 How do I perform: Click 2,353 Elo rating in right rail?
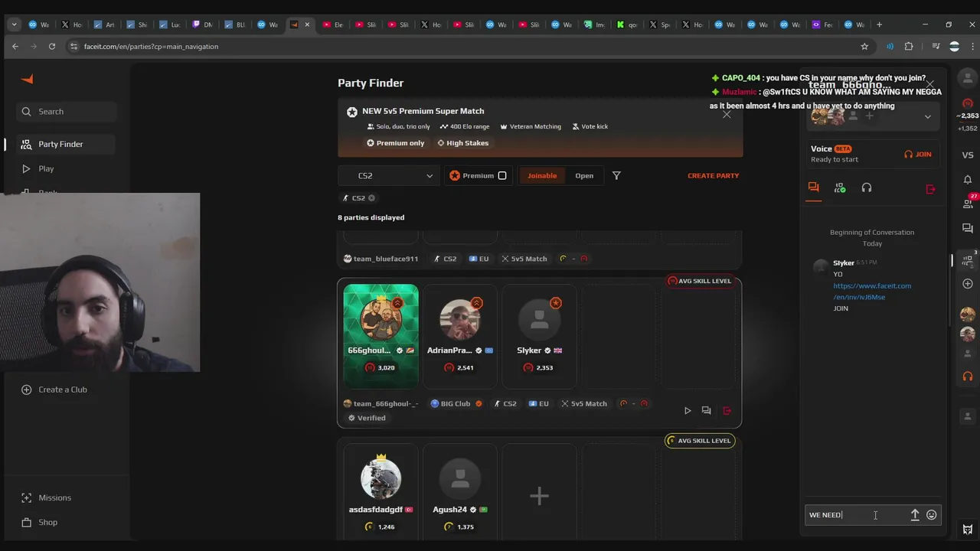968,116
